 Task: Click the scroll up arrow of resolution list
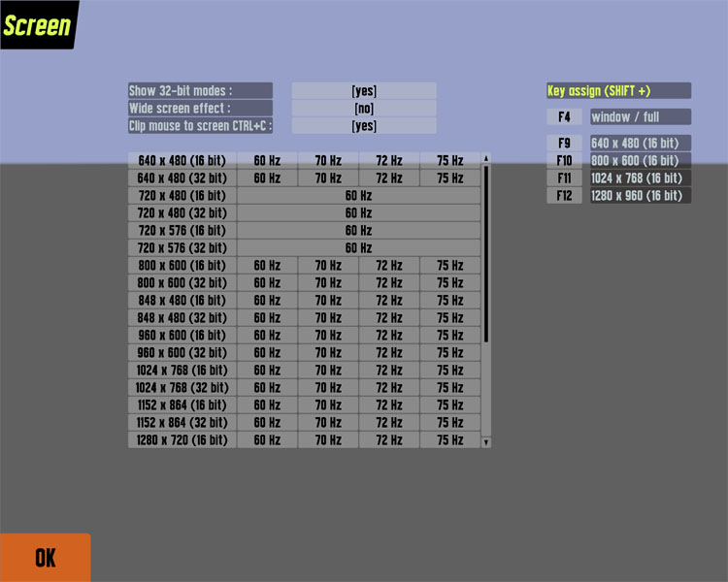tap(486, 158)
